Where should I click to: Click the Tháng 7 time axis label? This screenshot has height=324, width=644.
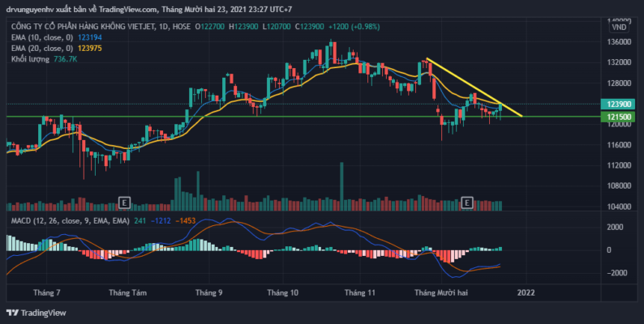[47, 293]
